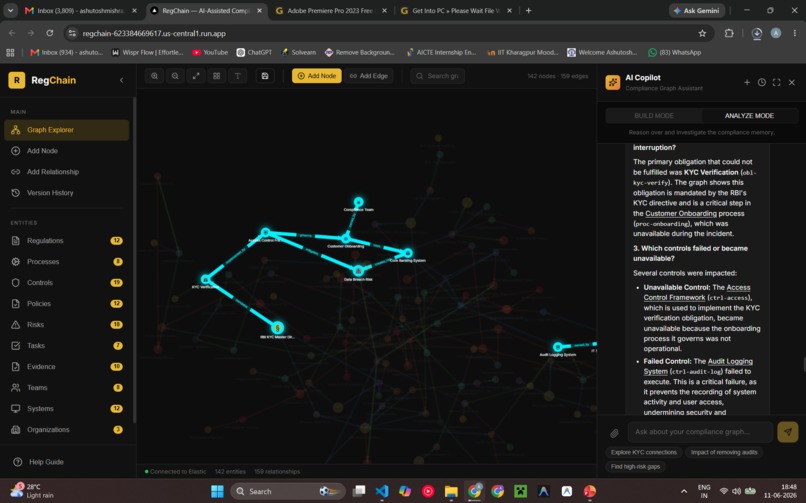Expand the AI Copilot panel to fullscreen
Screen dimensions: 806x503
tap(777, 82)
